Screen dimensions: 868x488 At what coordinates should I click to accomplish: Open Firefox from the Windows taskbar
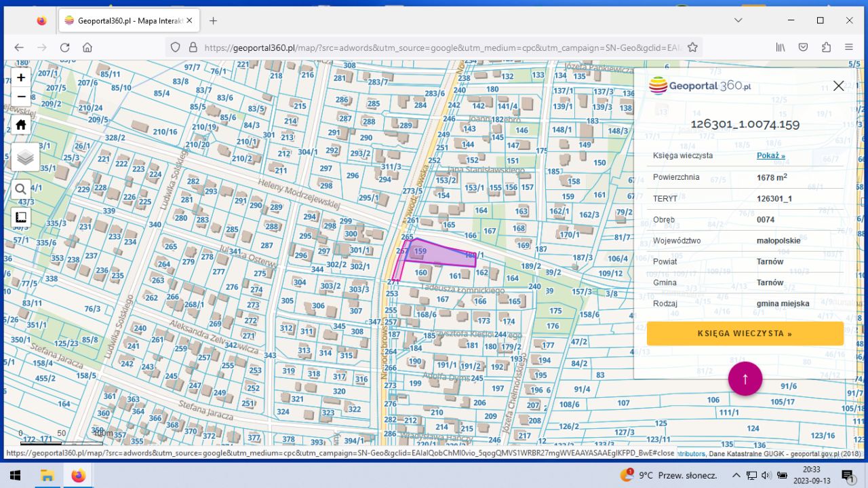pyautogui.click(x=78, y=475)
